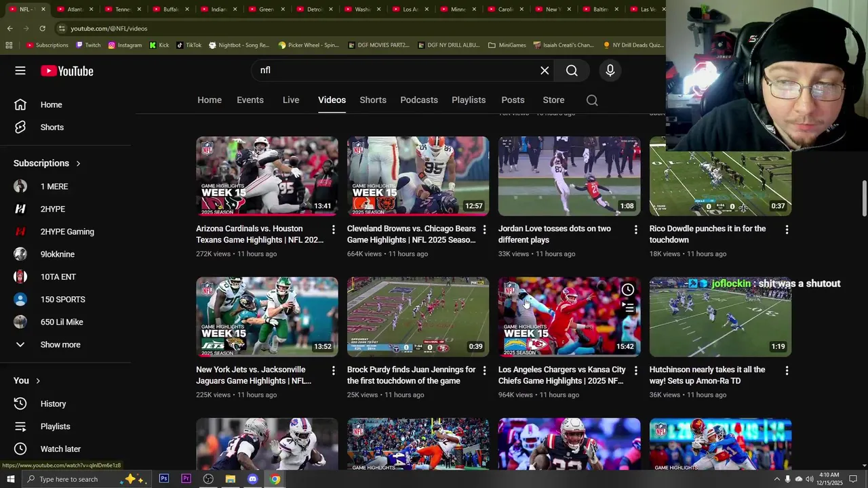Start voice search with microphone icon
The width and height of the screenshot is (868, 488).
click(x=610, y=70)
